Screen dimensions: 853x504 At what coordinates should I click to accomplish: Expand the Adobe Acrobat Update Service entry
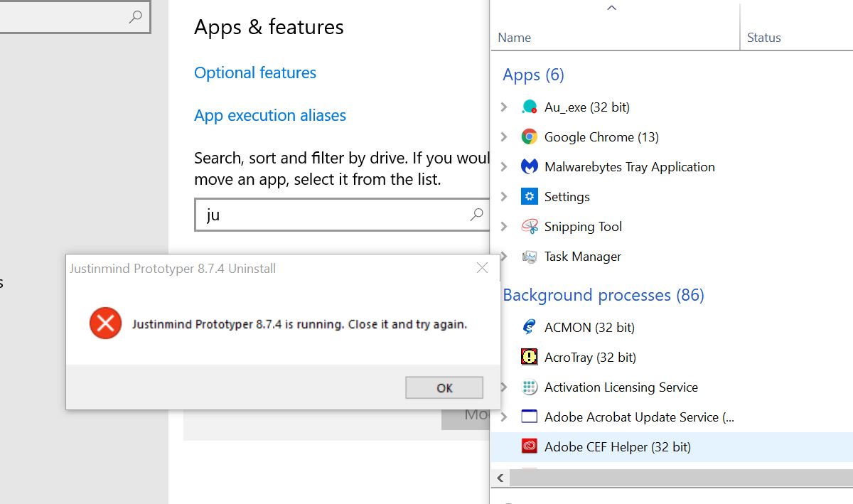pyautogui.click(x=504, y=417)
